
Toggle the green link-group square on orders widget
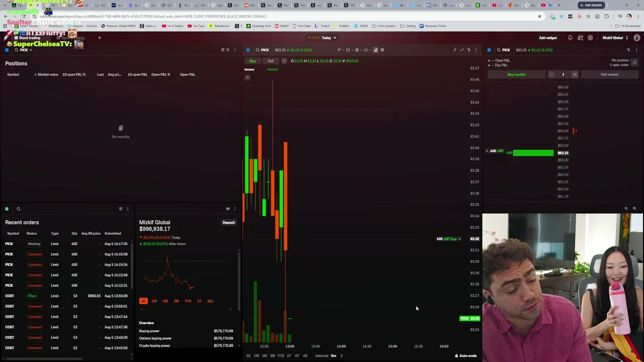click(x=7, y=209)
